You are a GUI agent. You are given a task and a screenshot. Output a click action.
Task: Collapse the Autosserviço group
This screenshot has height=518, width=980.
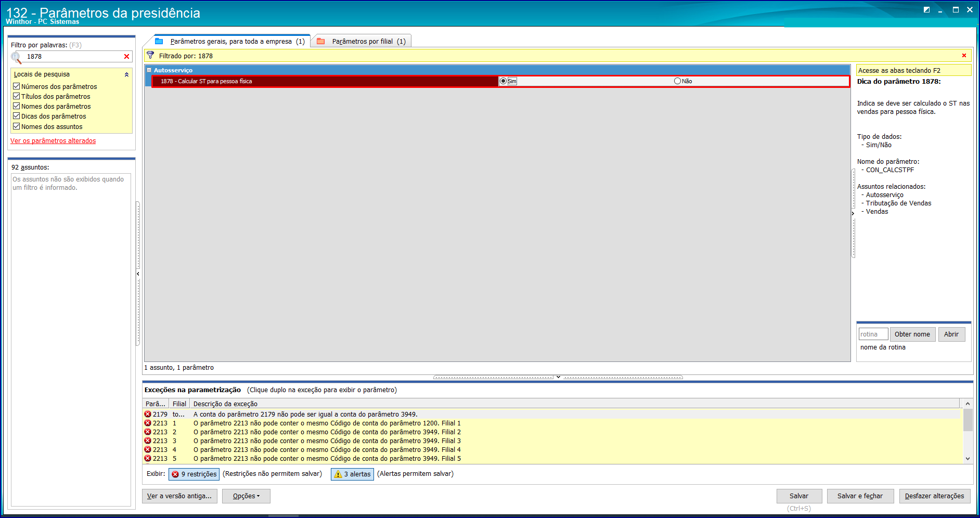point(149,70)
